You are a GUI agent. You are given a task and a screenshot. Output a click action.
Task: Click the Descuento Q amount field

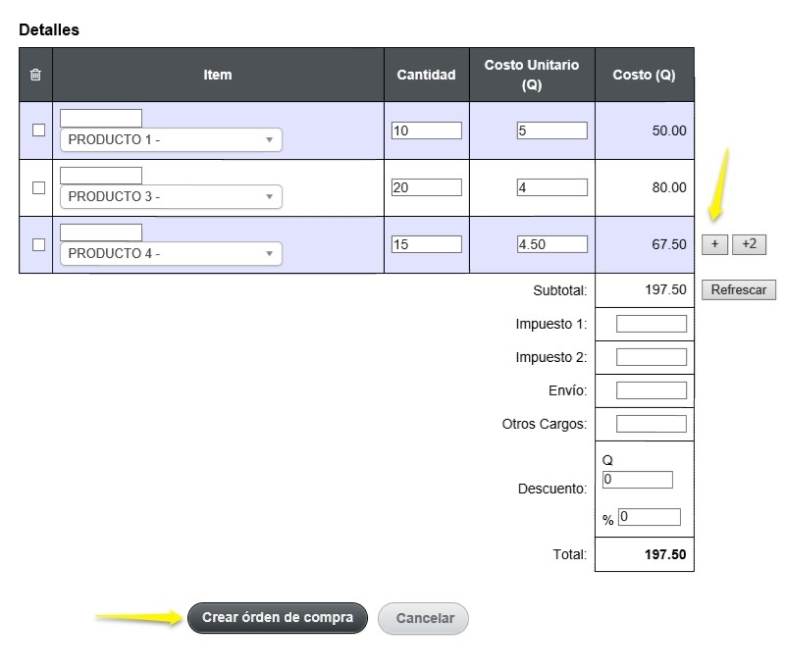pyautogui.click(x=637, y=480)
